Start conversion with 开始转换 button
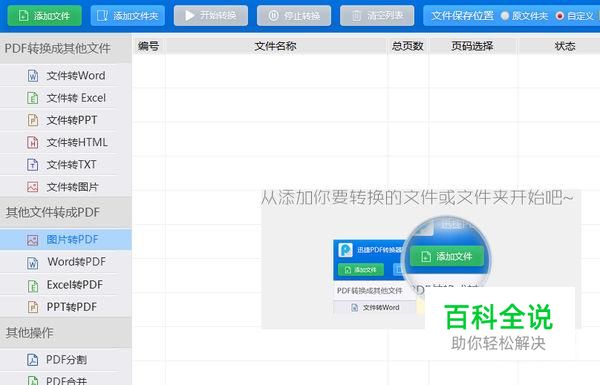 point(210,16)
